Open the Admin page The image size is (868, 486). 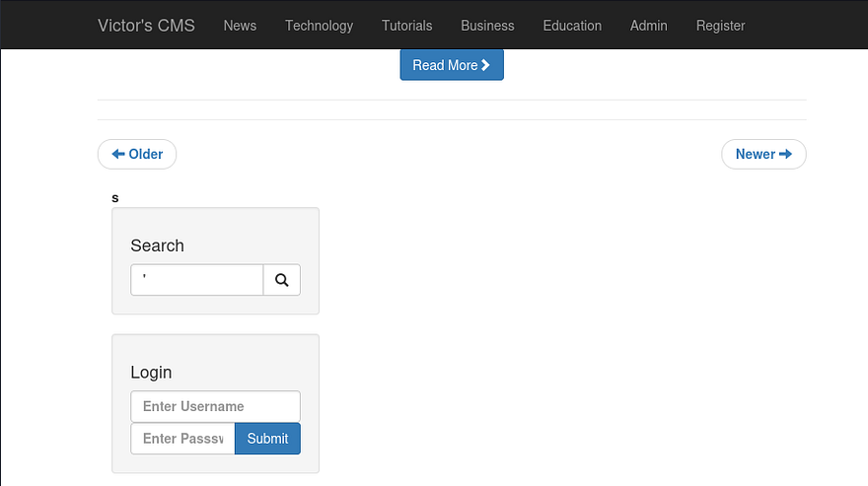[648, 26]
